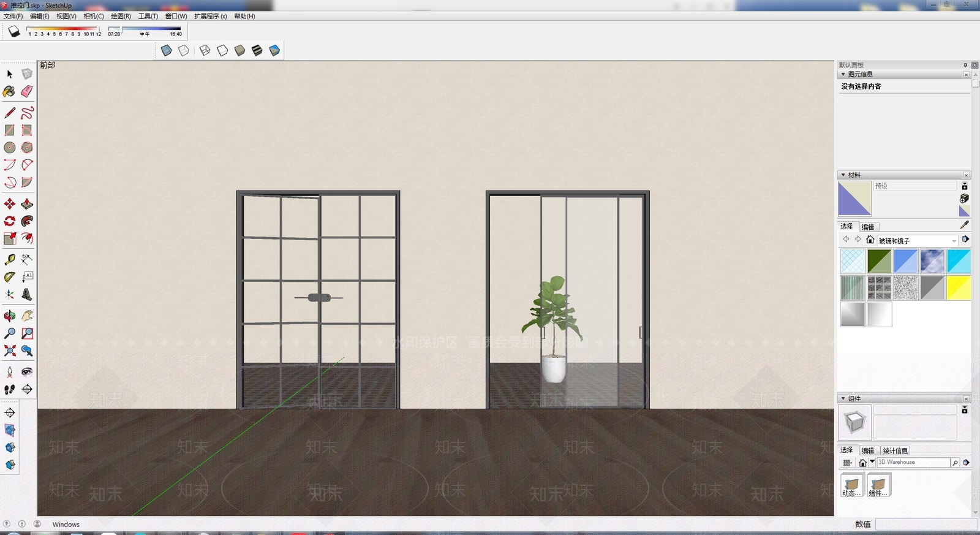
Task: Click the materials home icon
Action: pyautogui.click(x=870, y=240)
